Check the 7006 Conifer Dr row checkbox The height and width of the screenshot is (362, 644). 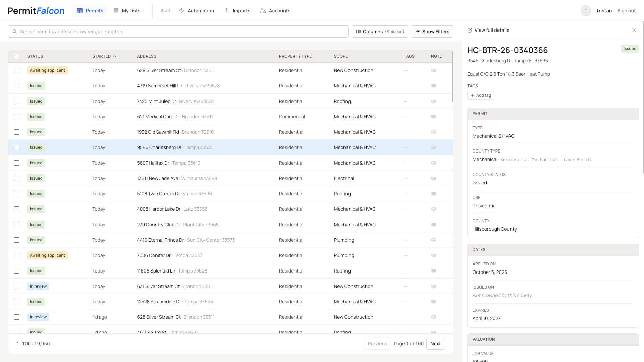pyautogui.click(x=16, y=255)
